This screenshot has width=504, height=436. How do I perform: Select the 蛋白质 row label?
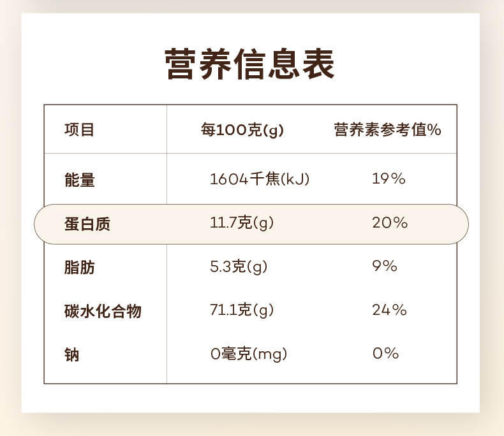[87, 224]
